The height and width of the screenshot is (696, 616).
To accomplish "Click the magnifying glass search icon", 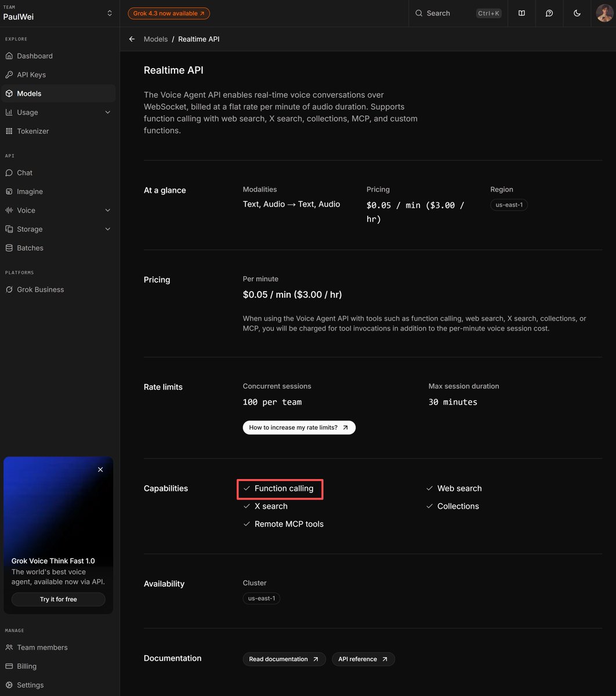I will [x=419, y=13].
